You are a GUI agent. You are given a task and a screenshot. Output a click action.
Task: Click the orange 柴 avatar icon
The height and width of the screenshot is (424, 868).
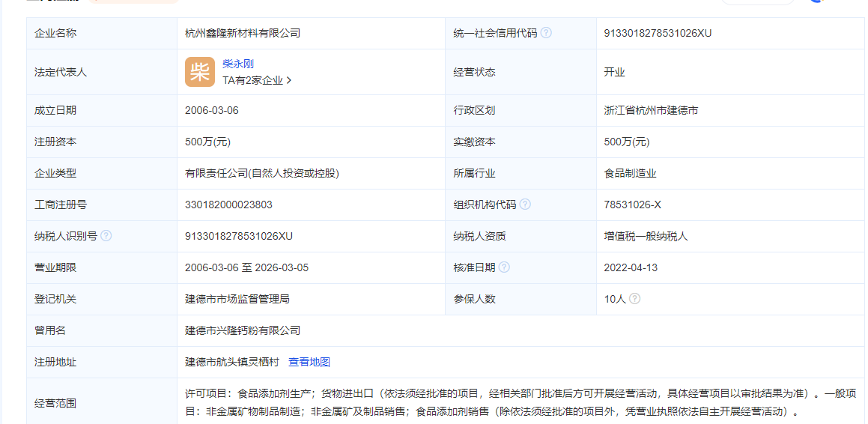pos(200,72)
